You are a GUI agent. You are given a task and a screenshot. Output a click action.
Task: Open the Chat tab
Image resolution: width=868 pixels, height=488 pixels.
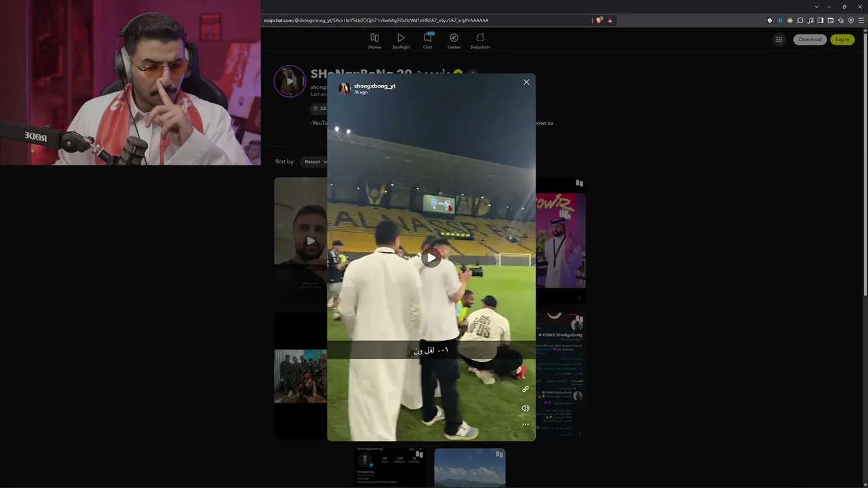[x=428, y=41]
